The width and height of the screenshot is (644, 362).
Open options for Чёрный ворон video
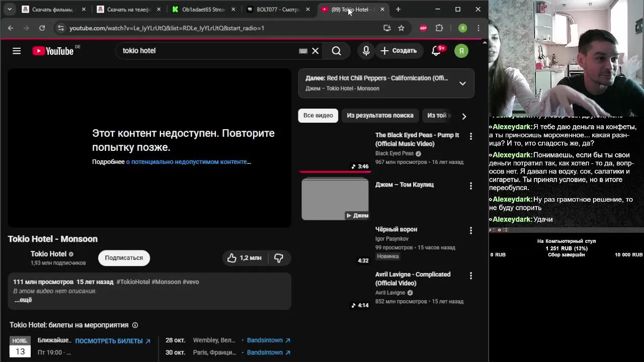tap(471, 231)
